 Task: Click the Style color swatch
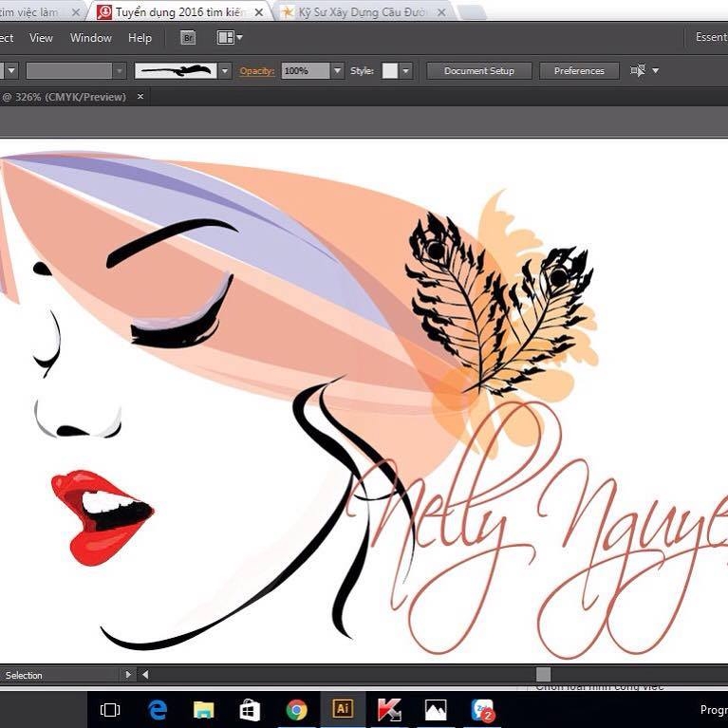point(389,71)
